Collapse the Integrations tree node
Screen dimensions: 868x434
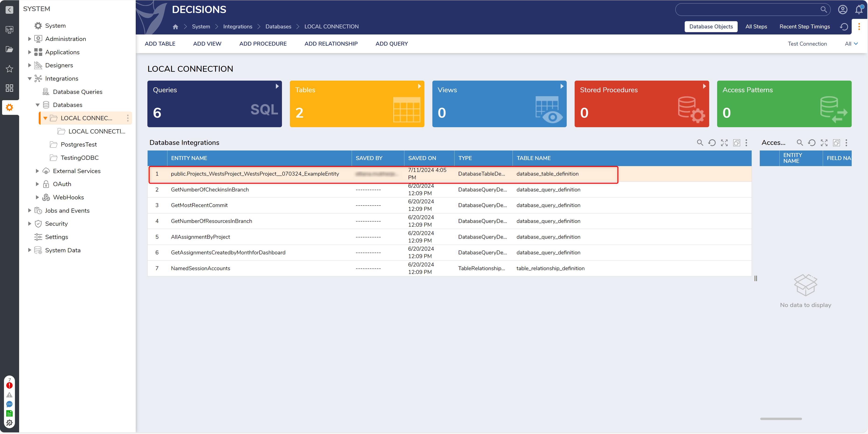[x=30, y=79]
